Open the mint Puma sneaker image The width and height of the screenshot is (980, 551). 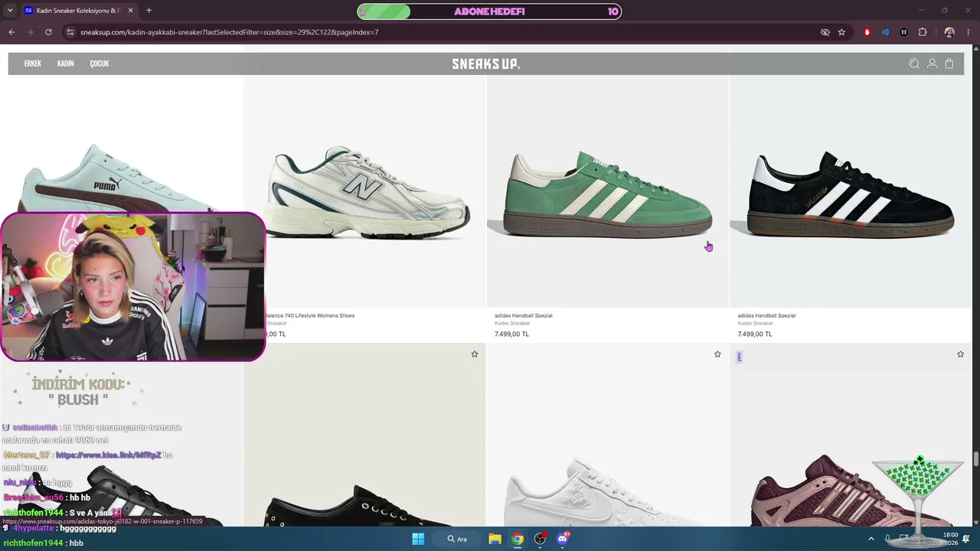[119, 178]
